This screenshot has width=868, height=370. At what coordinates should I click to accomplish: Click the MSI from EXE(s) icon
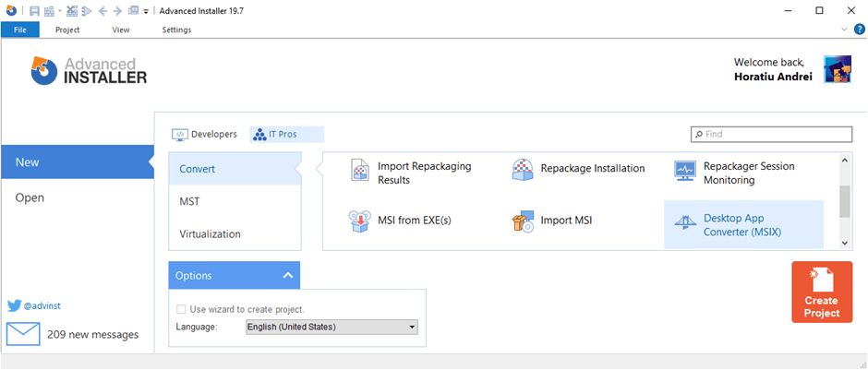point(360,221)
